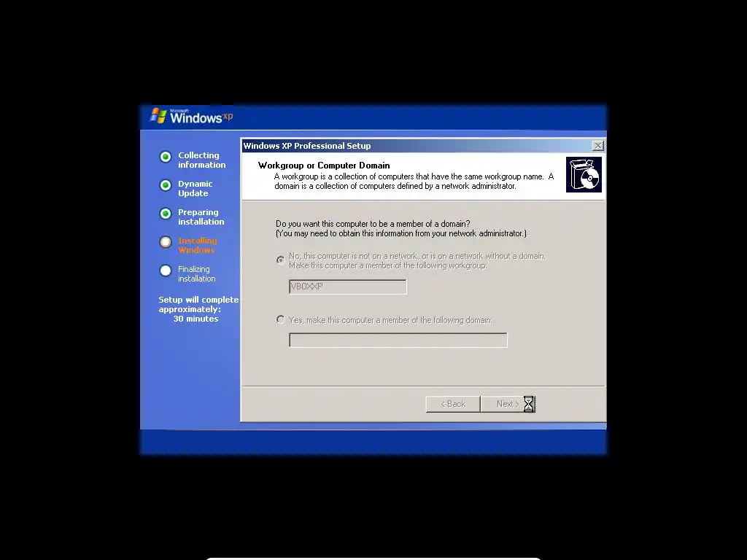The width and height of the screenshot is (747, 560).
Task: Click the Back button
Action: (452, 404)
